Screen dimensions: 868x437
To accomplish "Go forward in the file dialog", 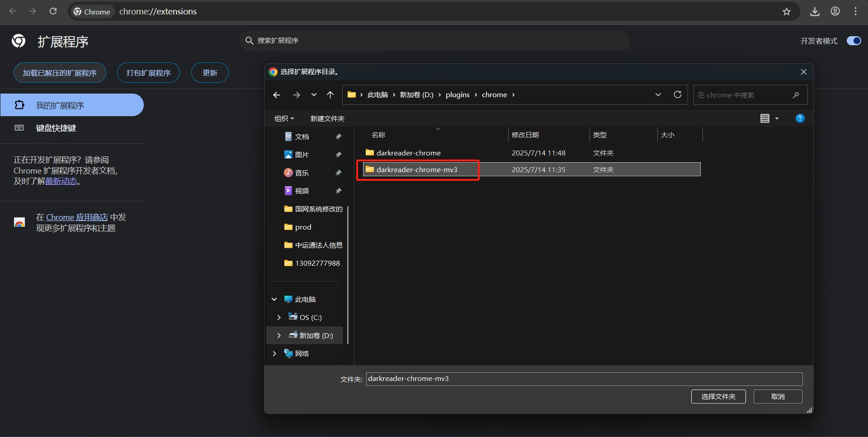I will click(x=297, y=95).
